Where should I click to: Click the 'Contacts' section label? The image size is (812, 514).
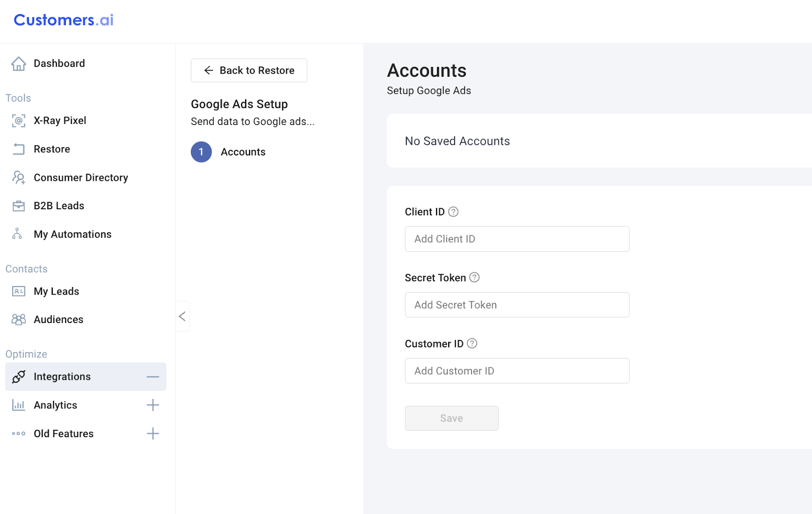[26, 269]
